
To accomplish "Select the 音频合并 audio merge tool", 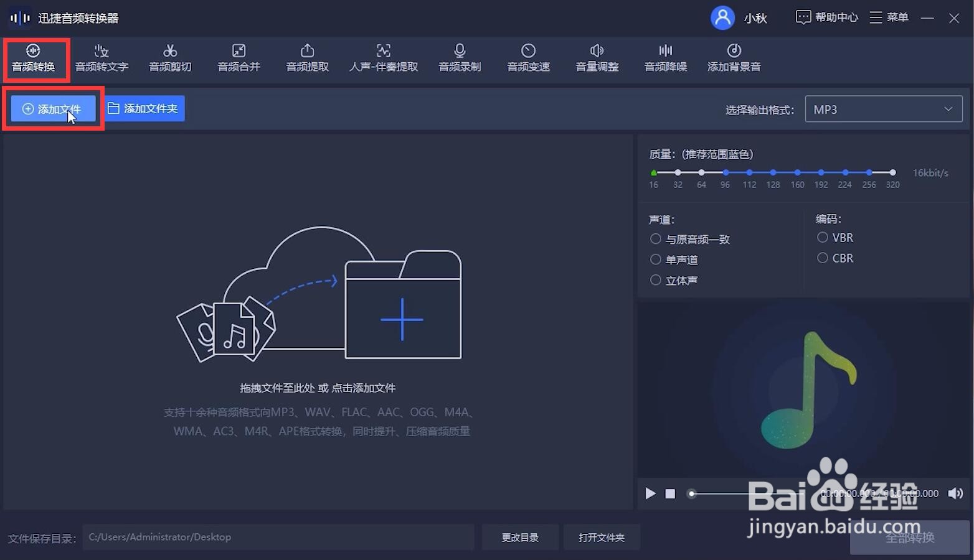I will pos(239,58).
